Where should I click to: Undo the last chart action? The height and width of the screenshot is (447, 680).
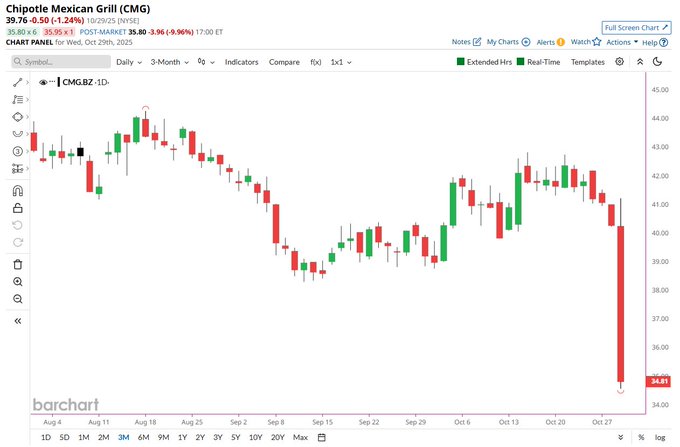pyautogui.click(x=17, y=225)
